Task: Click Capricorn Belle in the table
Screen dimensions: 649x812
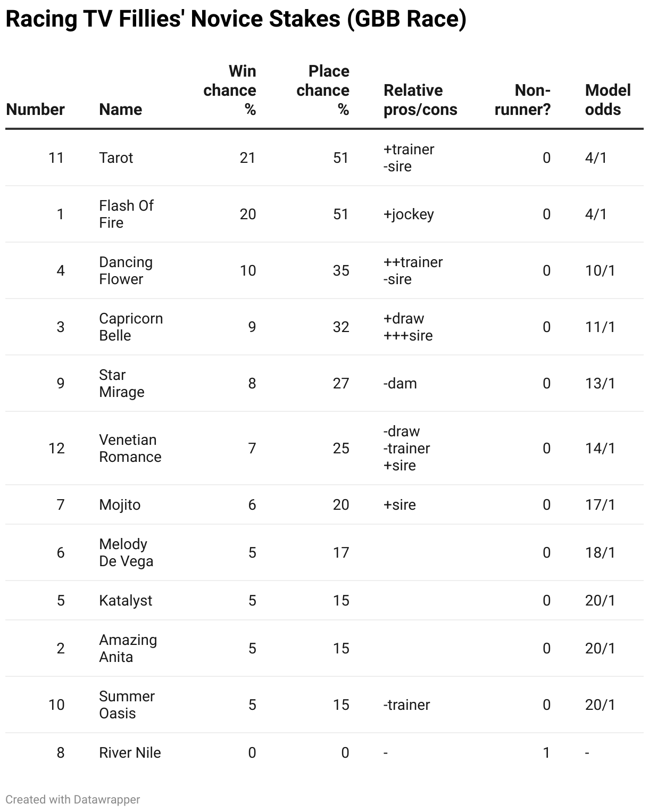Action: tap(131, 327)
